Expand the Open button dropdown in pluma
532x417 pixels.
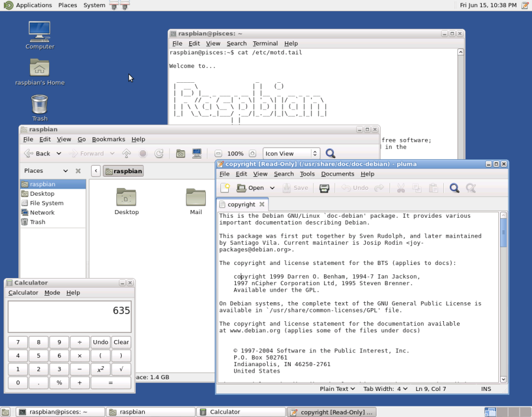pyautogui.click(x=271, y=188)
